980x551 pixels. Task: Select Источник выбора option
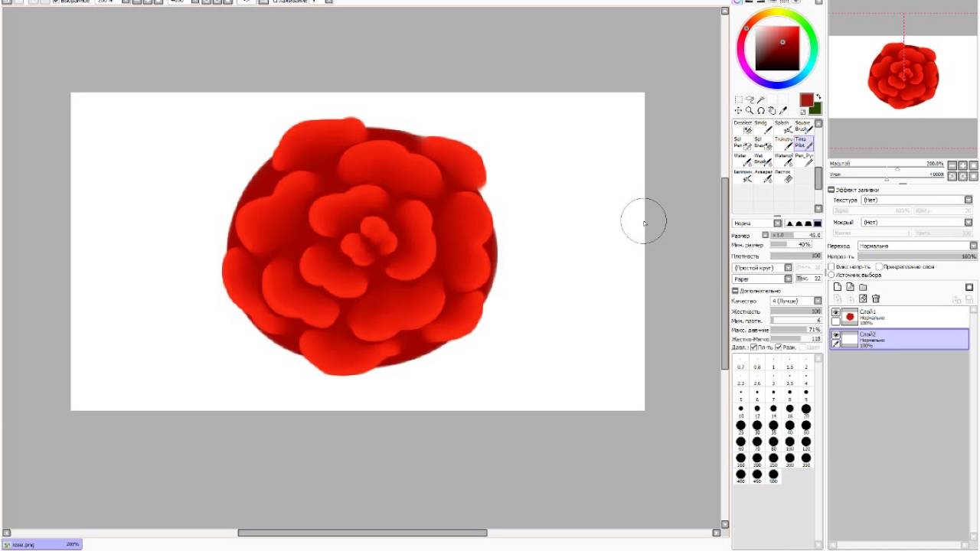831,275
